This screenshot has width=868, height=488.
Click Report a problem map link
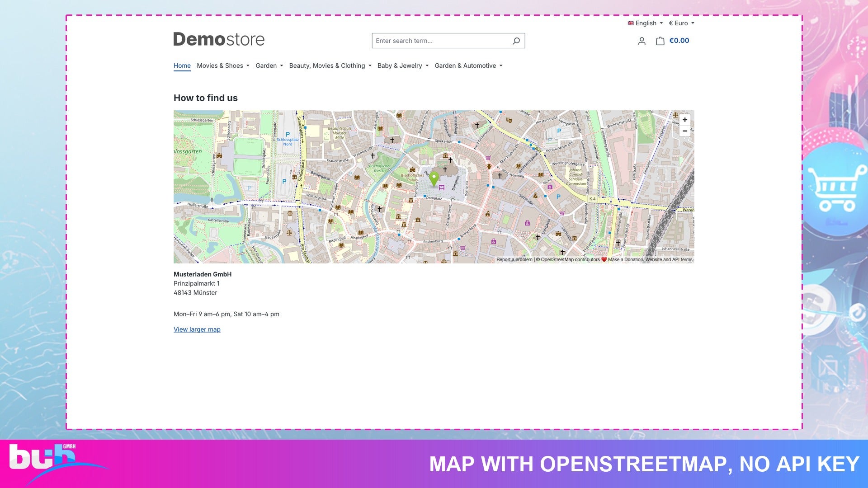[x=514, y=259]
